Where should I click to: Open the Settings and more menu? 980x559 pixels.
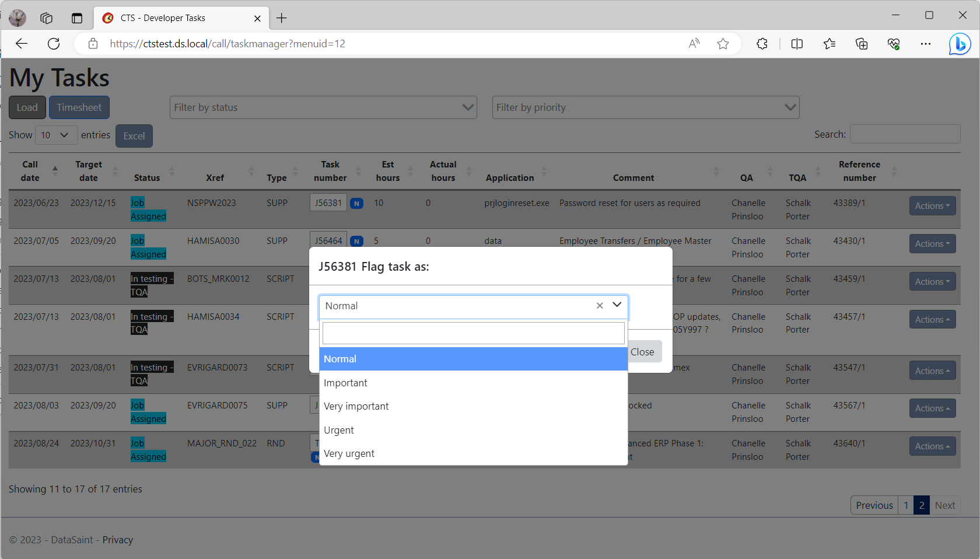click(x=926, y=44)
